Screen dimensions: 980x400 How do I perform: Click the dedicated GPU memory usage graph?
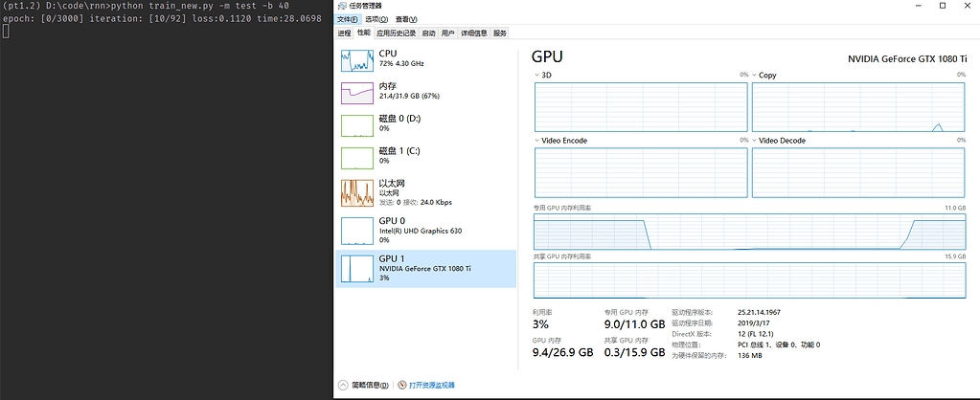click(x=749, y=233)
